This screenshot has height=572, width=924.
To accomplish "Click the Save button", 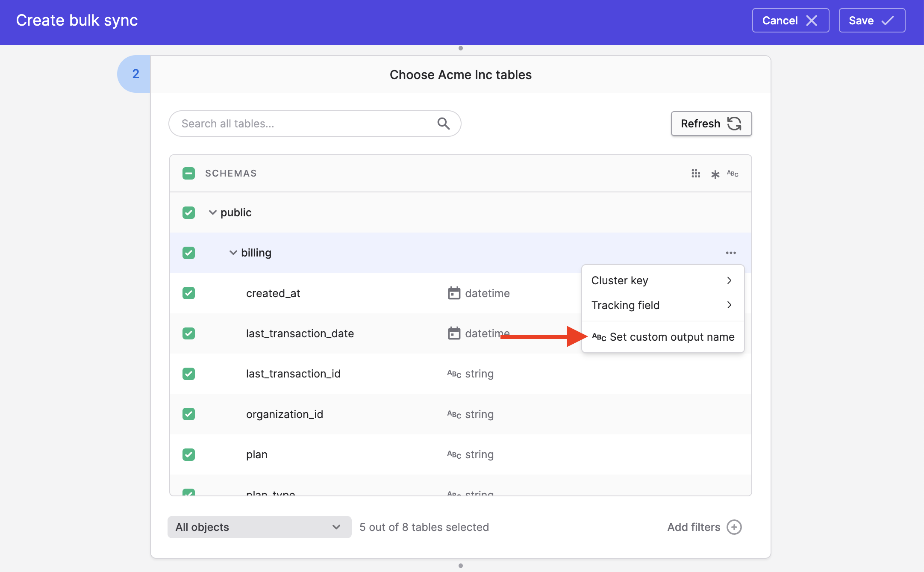I will [x=871, y=21].
